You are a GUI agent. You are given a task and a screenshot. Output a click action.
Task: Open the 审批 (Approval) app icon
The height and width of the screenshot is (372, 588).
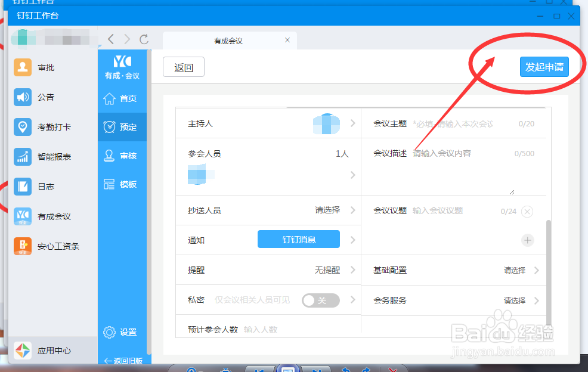[x=22, y=67]
